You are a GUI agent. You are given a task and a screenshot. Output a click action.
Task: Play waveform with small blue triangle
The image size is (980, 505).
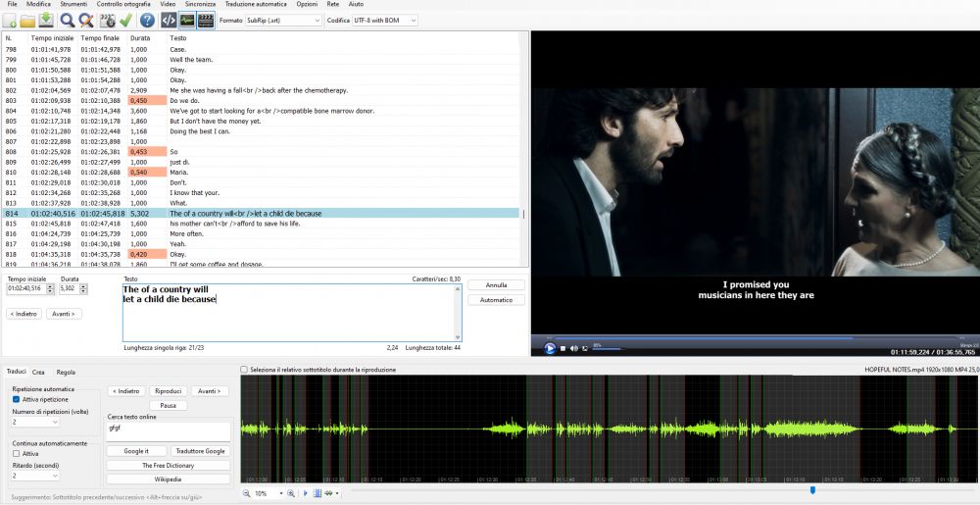306,494
